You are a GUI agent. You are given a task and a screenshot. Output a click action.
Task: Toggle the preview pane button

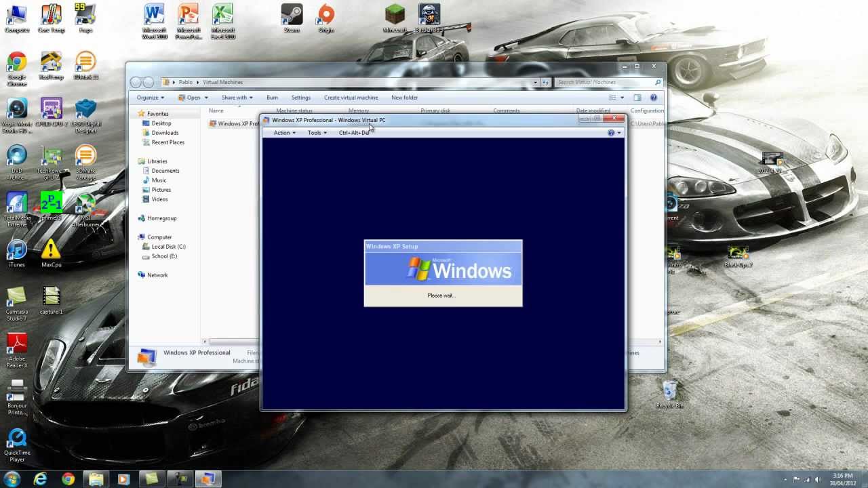[x=637, y=98]
